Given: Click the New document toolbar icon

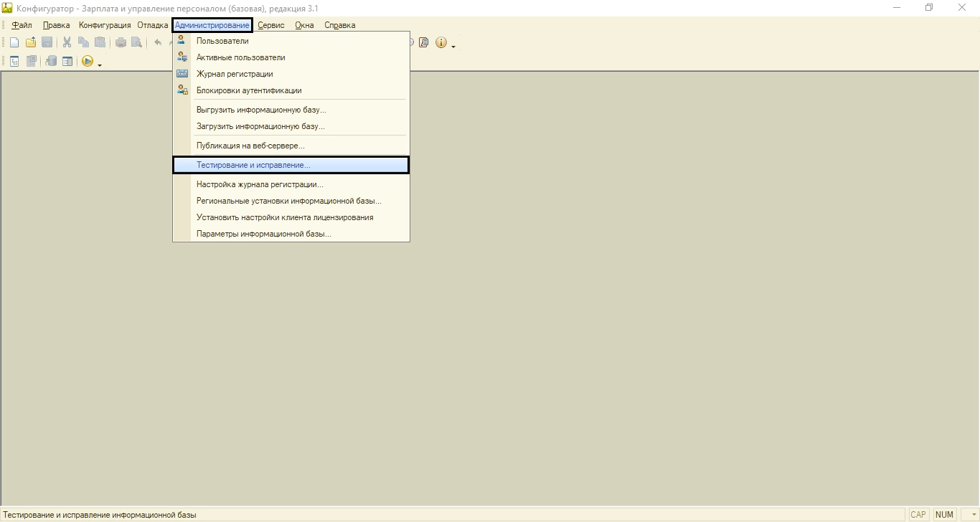Looking at the screenshot, I should (14, 42).
